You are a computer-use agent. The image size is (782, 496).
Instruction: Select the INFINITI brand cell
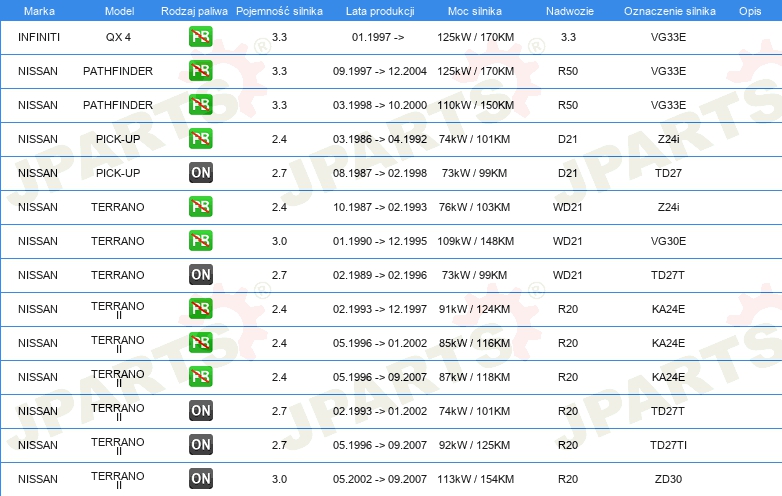(39, 37)
